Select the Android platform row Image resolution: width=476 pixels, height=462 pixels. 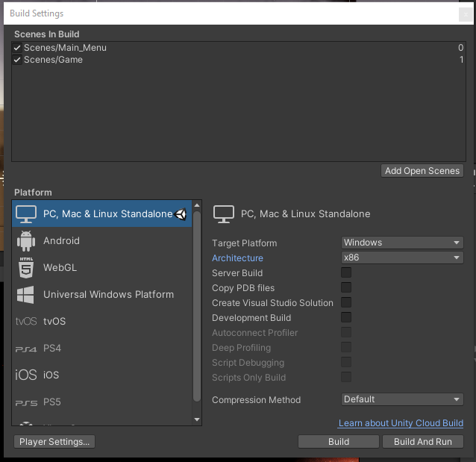click(x=101, y=240)
